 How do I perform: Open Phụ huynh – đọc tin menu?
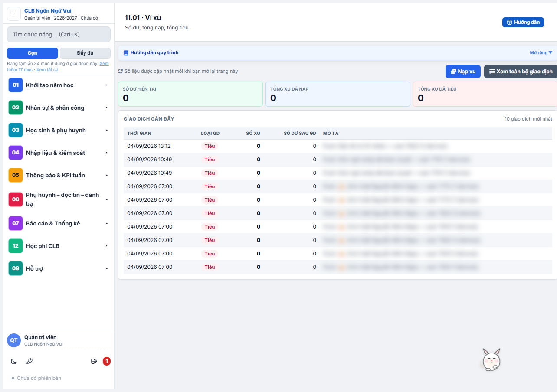pyautogui.click(x=59, y=199)
